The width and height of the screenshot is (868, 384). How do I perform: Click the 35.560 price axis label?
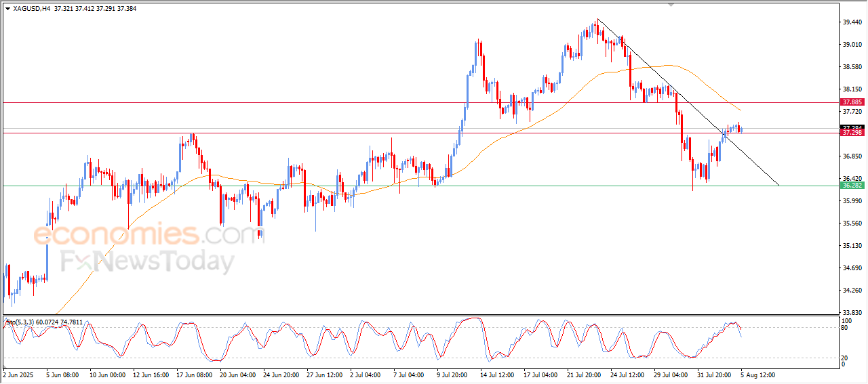point(851,223)
